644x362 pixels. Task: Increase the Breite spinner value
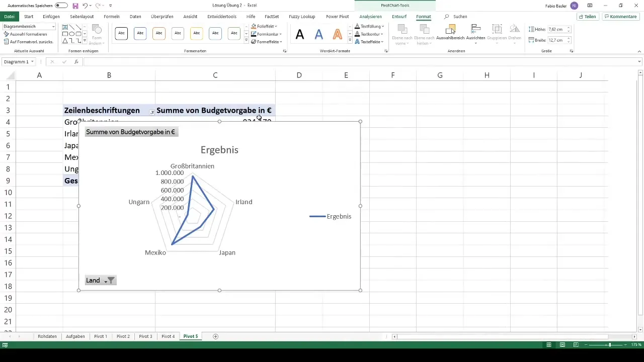[569, 39]
